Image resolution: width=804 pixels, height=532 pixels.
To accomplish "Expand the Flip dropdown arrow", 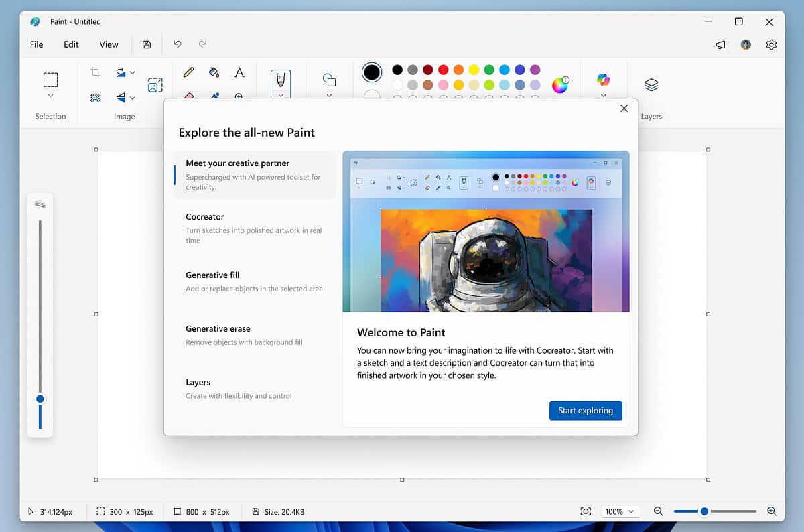I will [x=133, y=98].
